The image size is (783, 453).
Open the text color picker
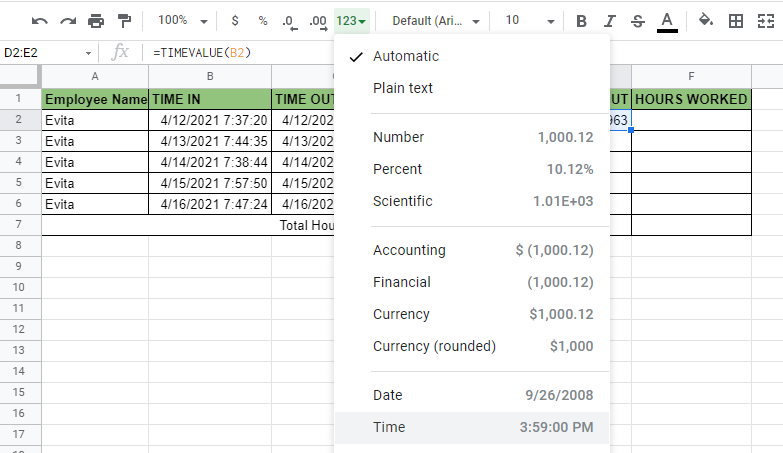[x=667, y=20]
